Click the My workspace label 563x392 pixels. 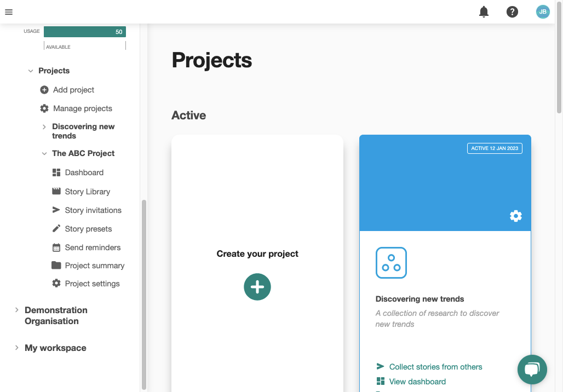[55, 348]
